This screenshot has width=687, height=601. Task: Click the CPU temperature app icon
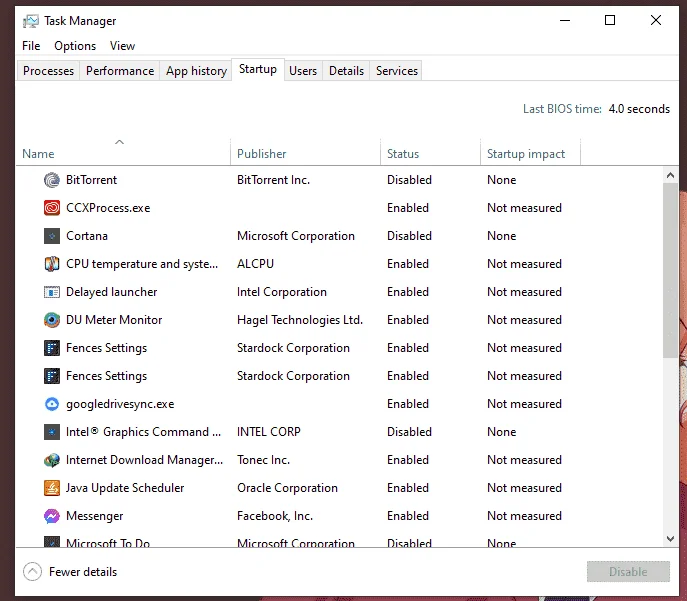pos(52,264)
